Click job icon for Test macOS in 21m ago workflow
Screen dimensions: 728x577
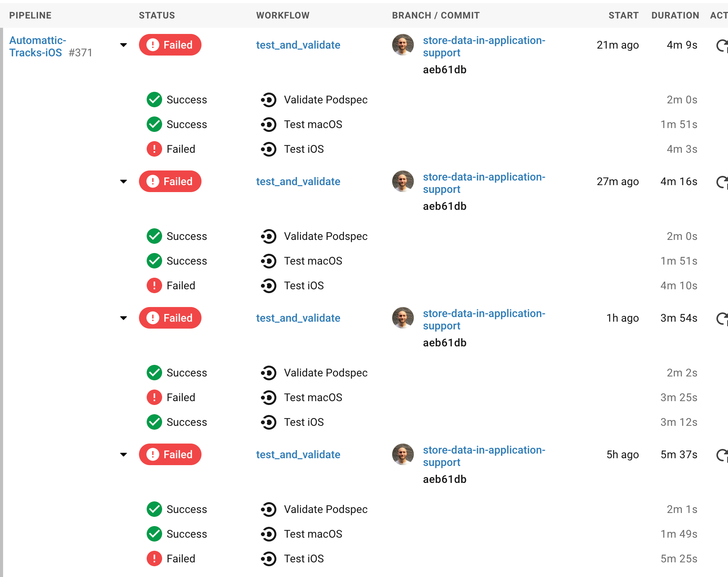[269, 125]
